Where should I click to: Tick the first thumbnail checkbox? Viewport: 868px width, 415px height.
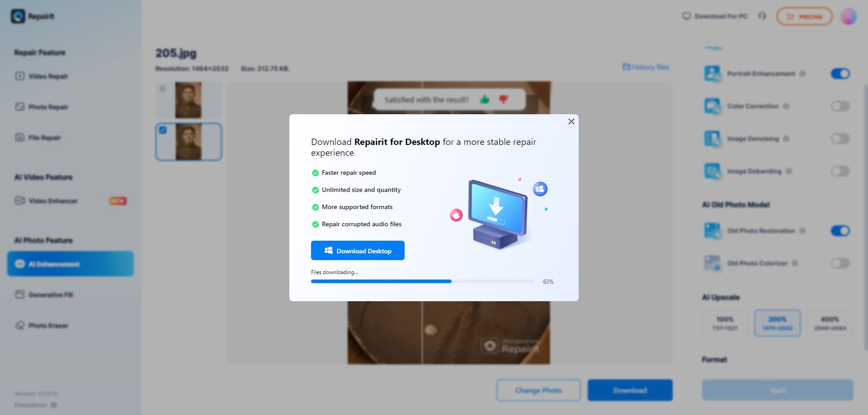163,89
